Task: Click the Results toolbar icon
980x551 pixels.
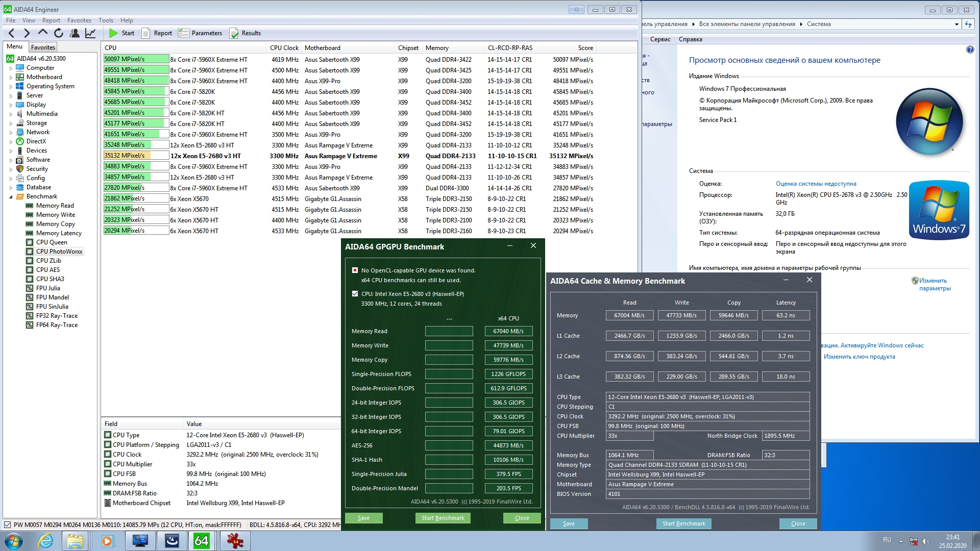Action: click(x=234, y=33)
